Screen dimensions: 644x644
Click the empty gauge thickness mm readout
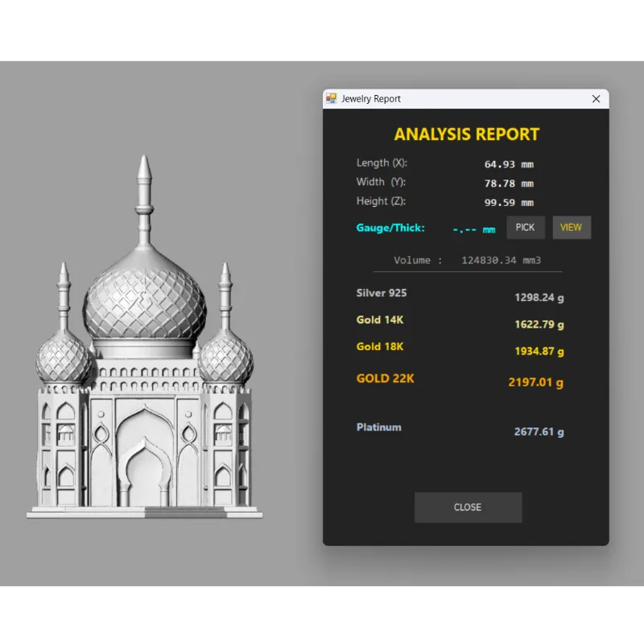(x=474, y=229)
